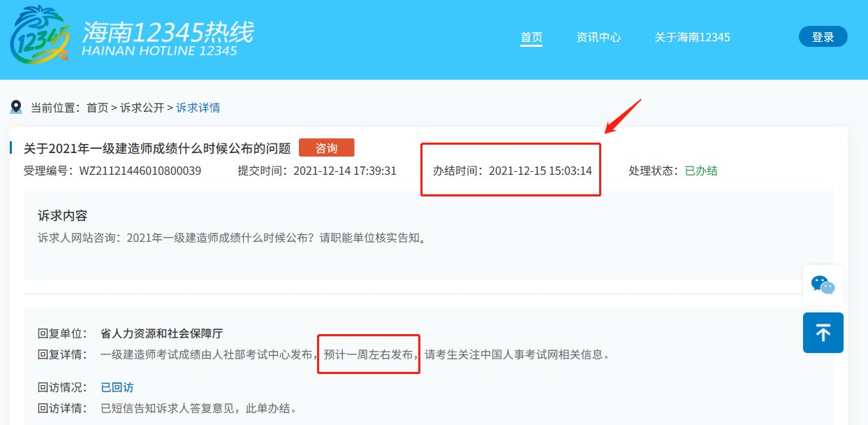Click the orange 咨询 category tag

pyautogui.click(x=326, y=148)
